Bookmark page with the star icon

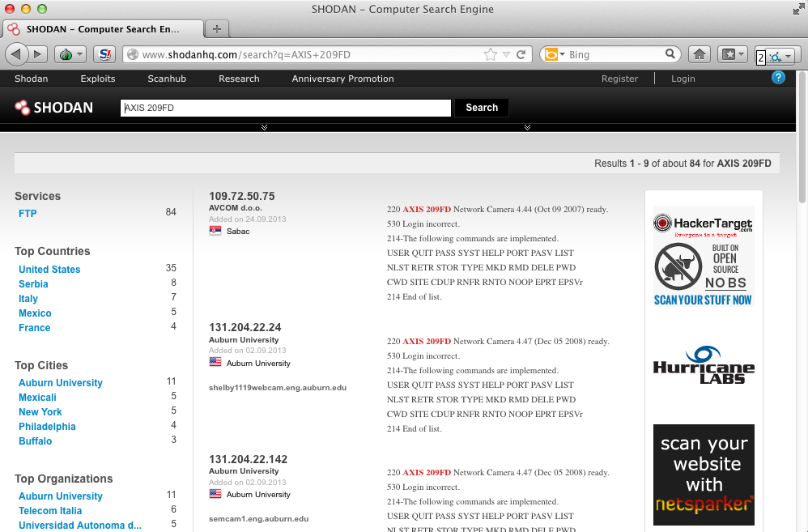[x=491, y=54]
